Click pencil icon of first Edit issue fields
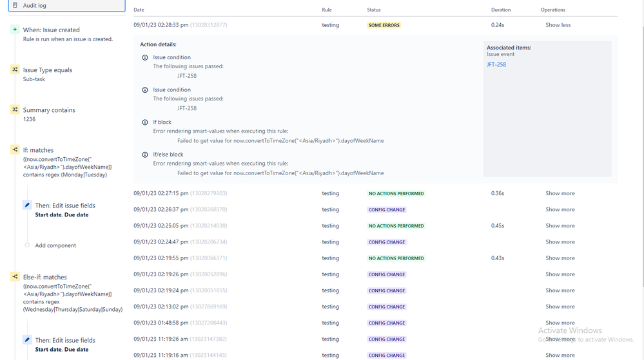Screen dimensions: 644x360 coord(27,205)
